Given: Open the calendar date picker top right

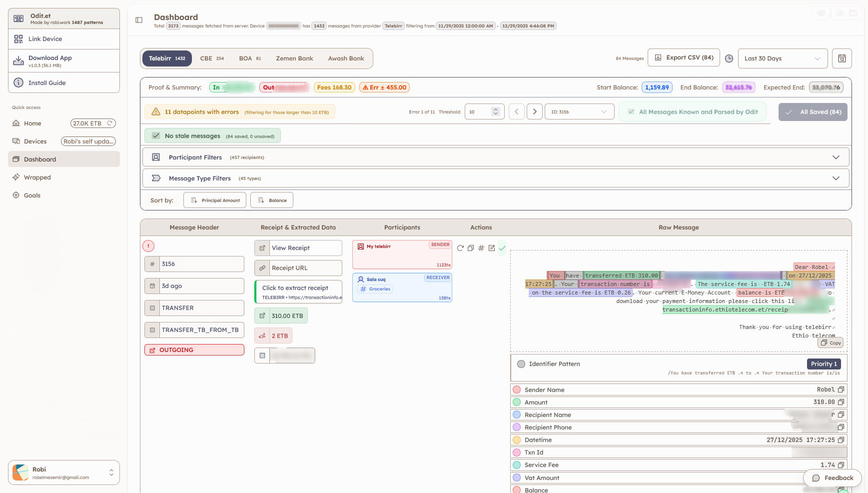Looking at the screenshot, I should click(x=842, y=58).
